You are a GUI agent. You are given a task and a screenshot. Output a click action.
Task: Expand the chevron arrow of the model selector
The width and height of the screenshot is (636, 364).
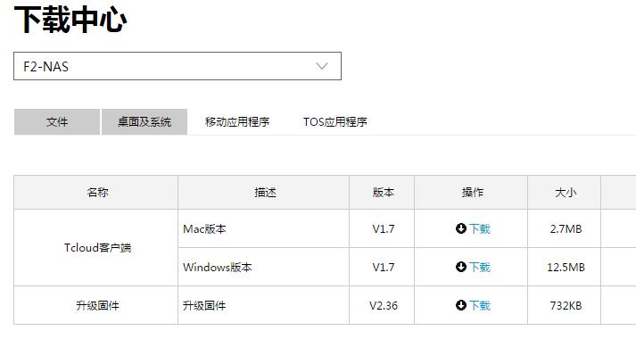pos(322,66)
